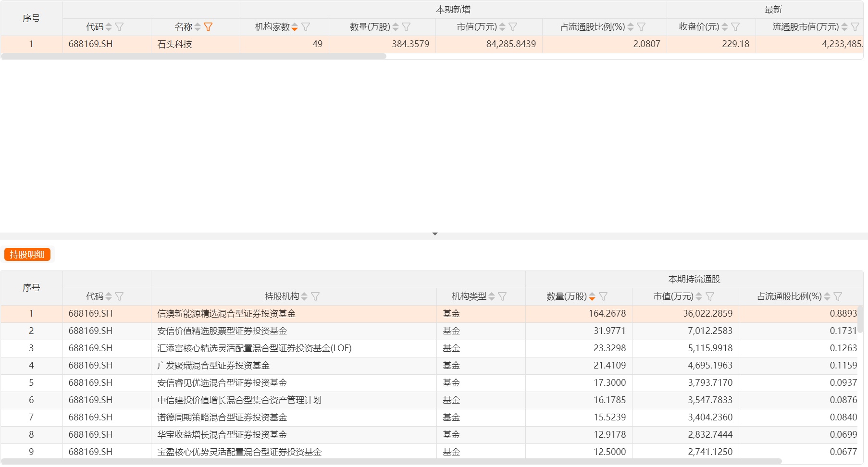This screenshot has height=467, width=868.
Task: Collapse panel using center divider arrow
Action: 434,234
